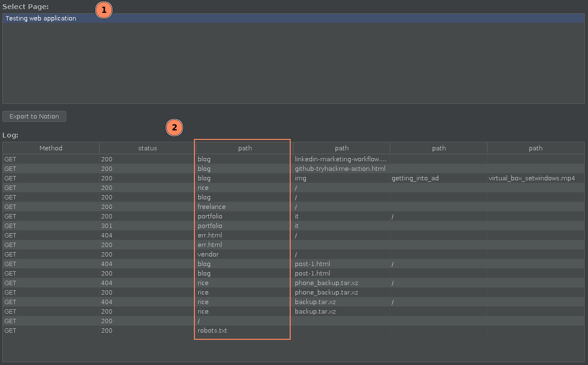Image resolution: width=588 pixels, height=365 pixels.
Task: Select the "Testing web application" page entry
Action: [41, 19]
